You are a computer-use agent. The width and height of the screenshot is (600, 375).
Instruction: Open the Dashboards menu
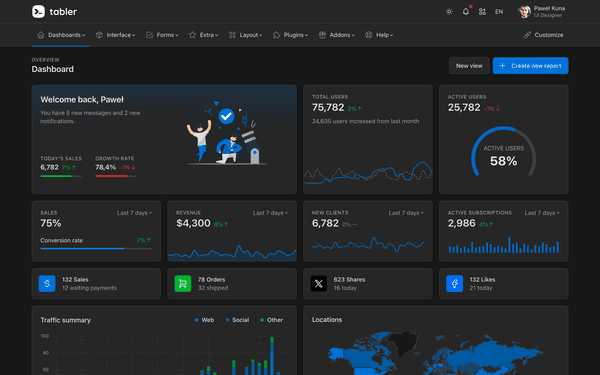coord(61,35)
